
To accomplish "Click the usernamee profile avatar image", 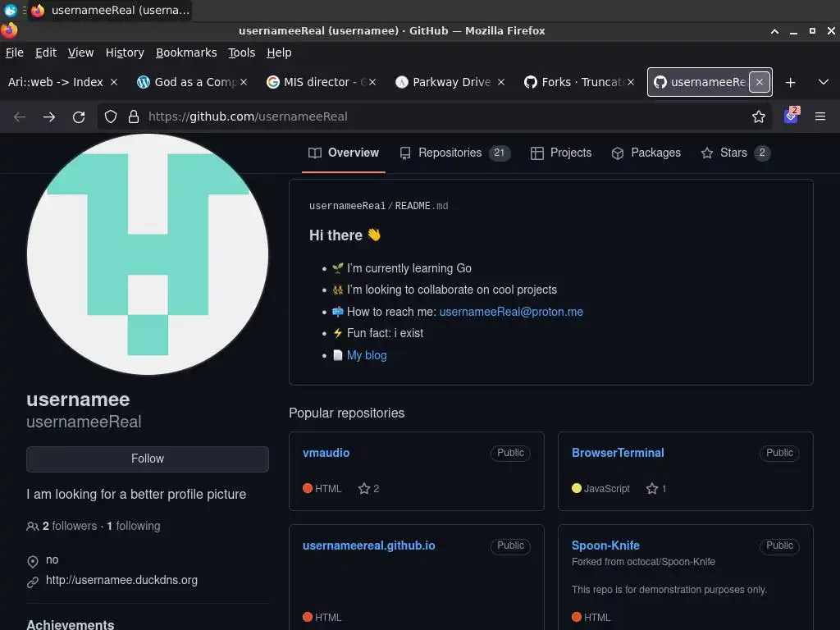I will click(148, 254).
